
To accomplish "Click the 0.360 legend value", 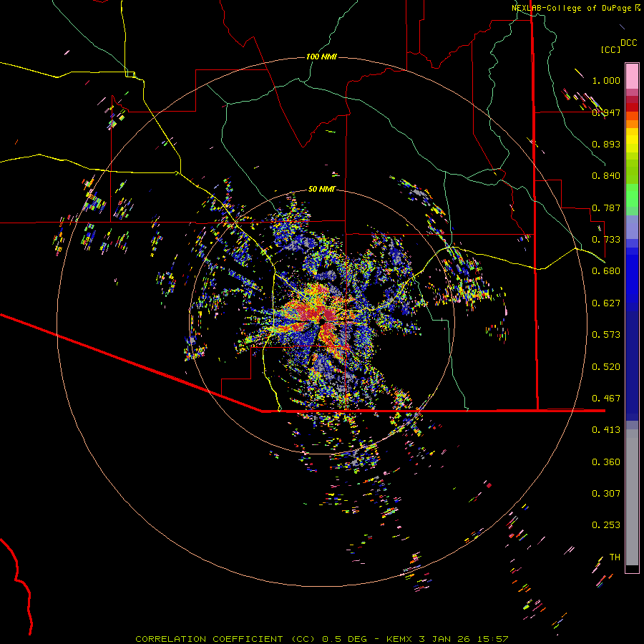I will coord(606,462).
